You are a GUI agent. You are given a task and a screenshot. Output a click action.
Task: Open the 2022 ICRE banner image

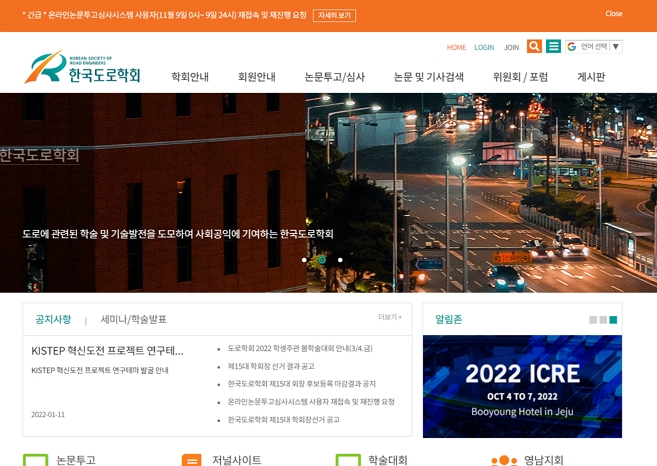click(522, 386)
